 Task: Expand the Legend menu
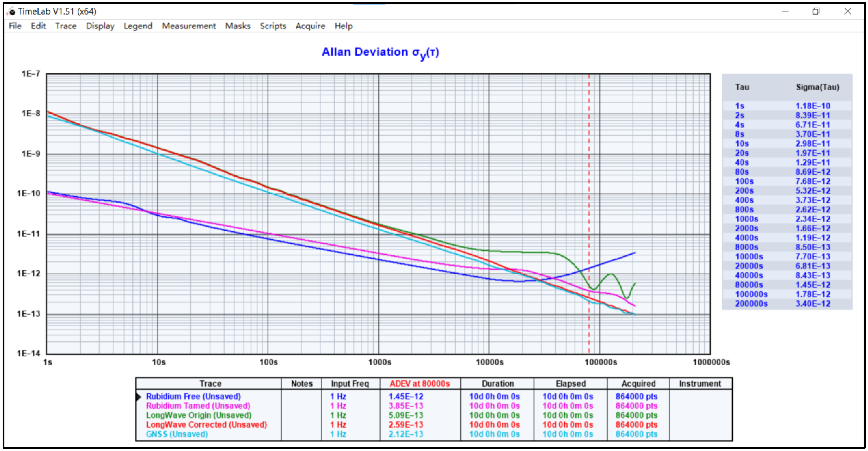[138, 26]
